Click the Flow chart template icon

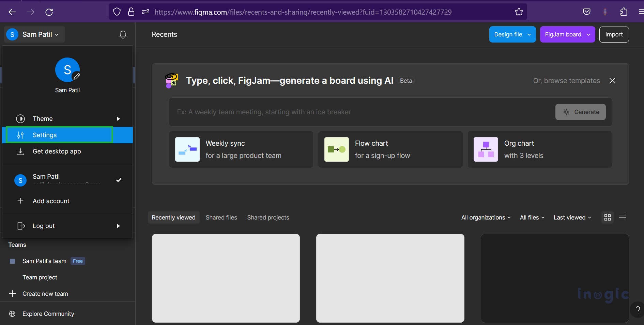pyautogui.click(x=337, y=149)
